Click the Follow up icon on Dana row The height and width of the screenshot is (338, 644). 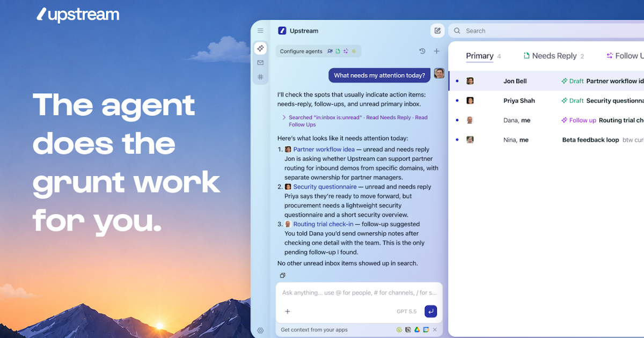[565, 120]
